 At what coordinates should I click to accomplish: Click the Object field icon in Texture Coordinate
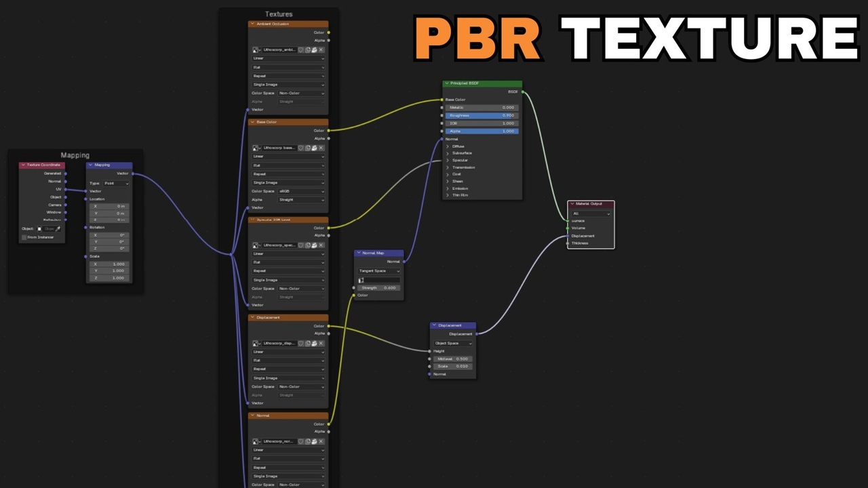[x=39, y=229]
